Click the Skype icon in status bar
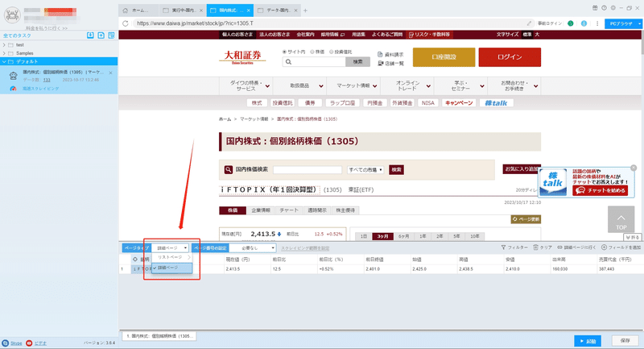The height and width of the screenshot is (349, 644). click(x=6, y=343)
